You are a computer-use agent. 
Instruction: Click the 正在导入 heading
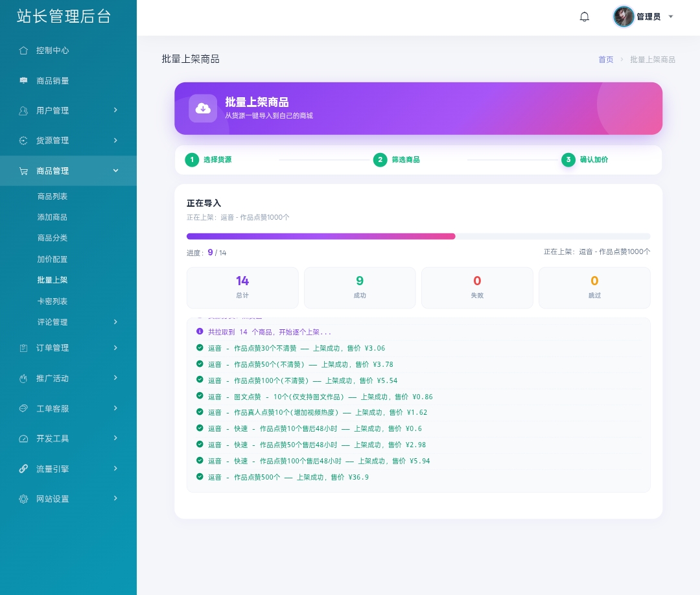click(x=204, y=203)
